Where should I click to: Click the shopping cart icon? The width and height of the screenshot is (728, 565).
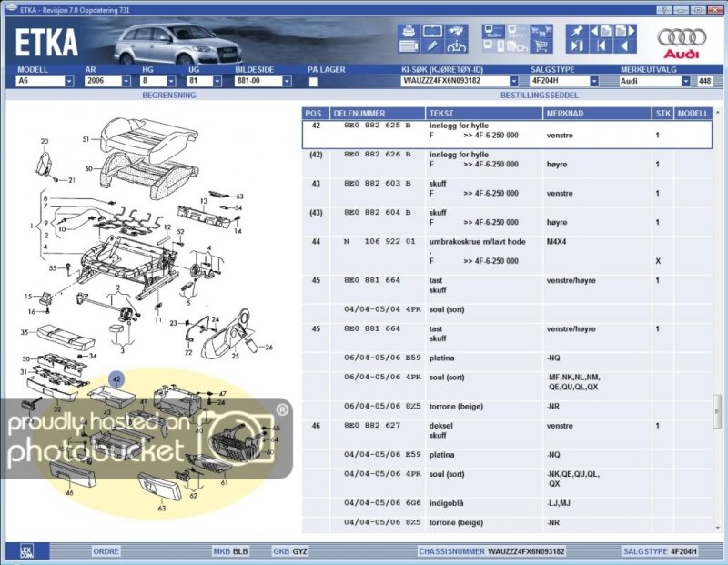(541, 45)
